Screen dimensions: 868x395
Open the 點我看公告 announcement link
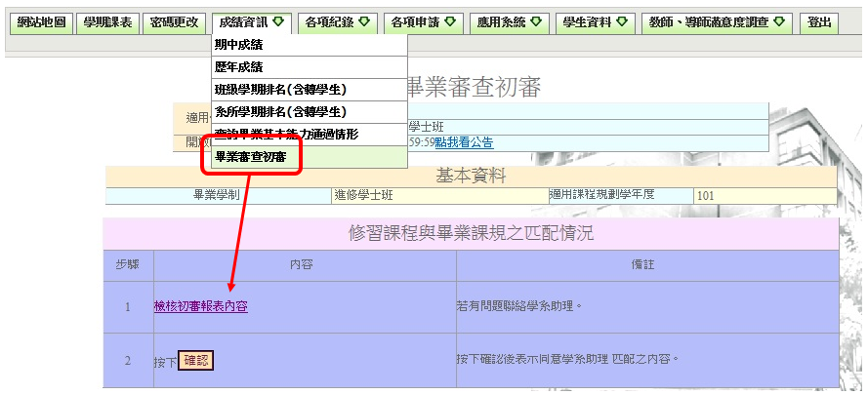pos(465,142)
